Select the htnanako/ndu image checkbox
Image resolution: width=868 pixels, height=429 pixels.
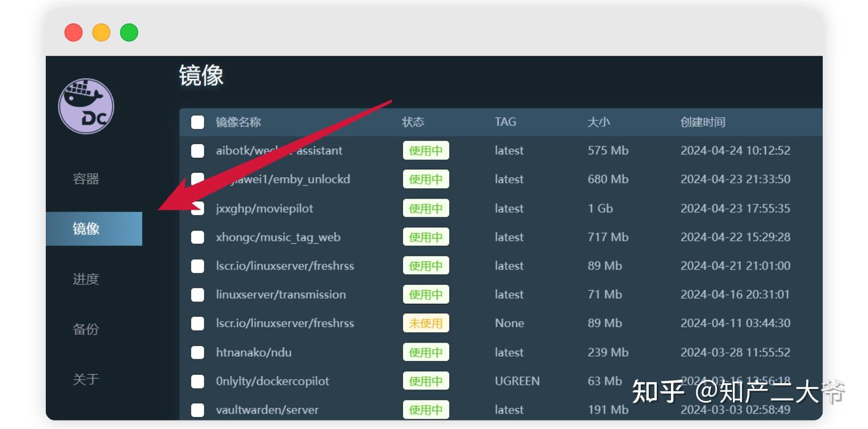(198, 352)
